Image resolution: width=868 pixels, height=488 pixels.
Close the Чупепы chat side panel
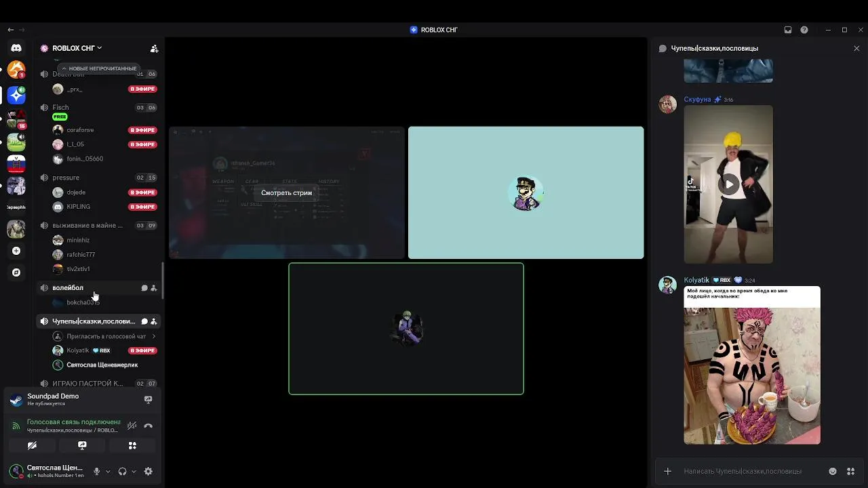(x=856, y=48)
